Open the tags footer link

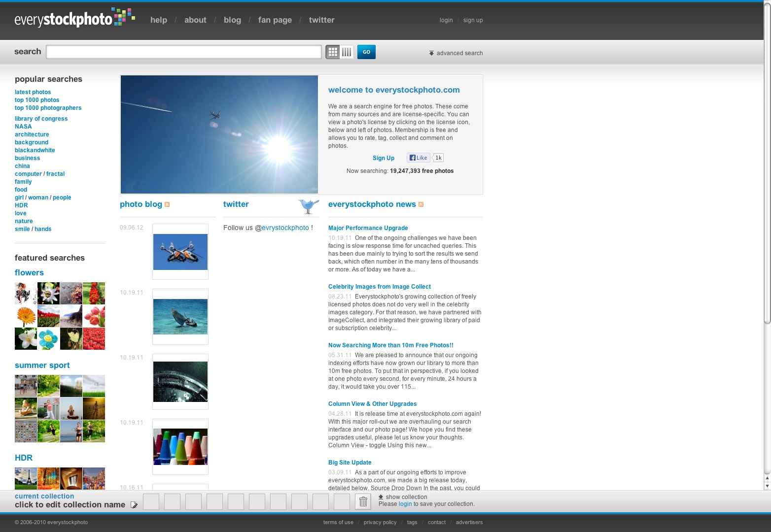412,523
